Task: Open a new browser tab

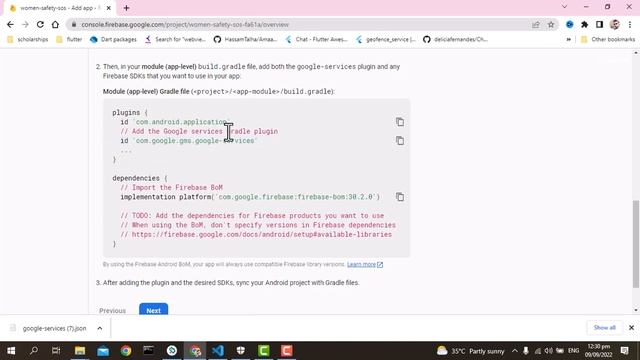Action: pos(126,8)
